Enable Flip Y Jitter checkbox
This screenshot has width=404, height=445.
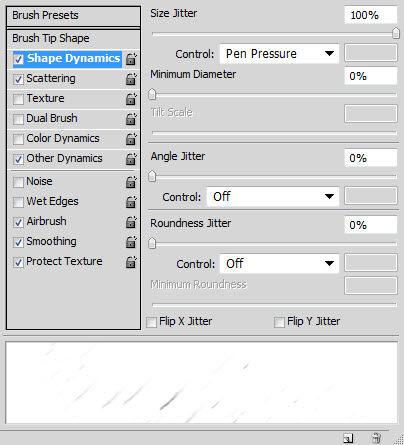point(279,322)
